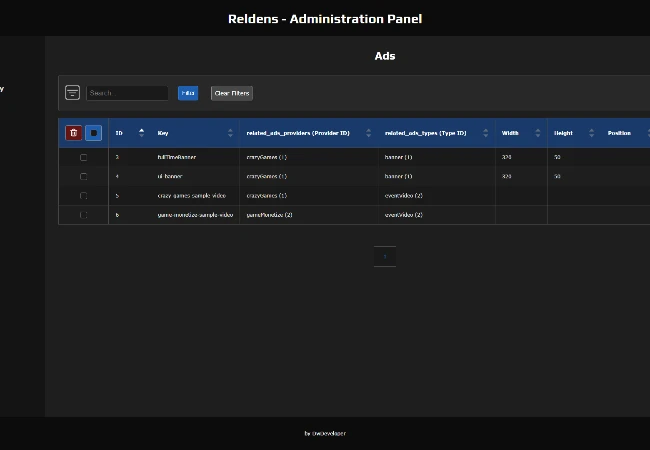Click the related_ads_providers (Provider ID) header text
This screenshot has height=450, width=650.
coord(298,133)
